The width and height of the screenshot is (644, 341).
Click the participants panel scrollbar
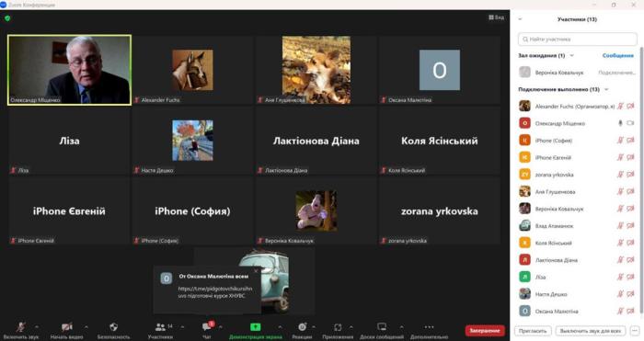pos(641,180)
